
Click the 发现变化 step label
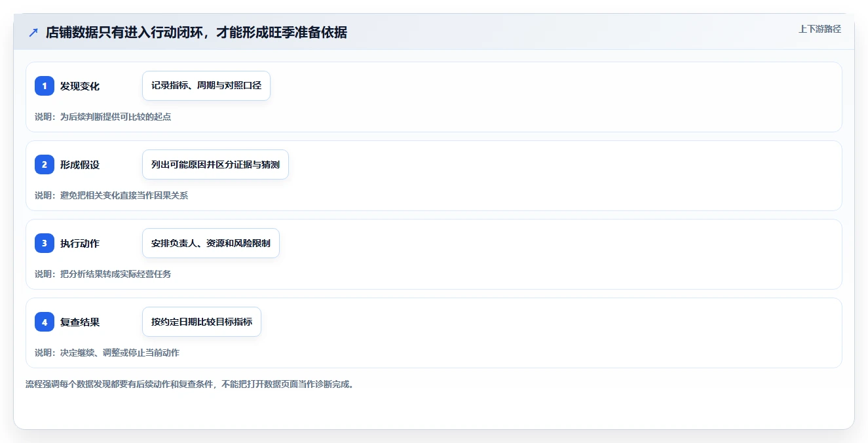click(80, 86)
